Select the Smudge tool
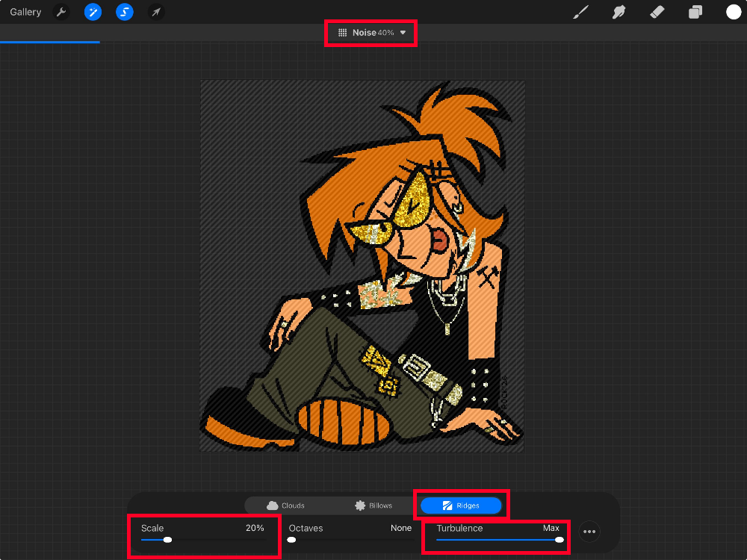747x560 pixels. [619, 12]
